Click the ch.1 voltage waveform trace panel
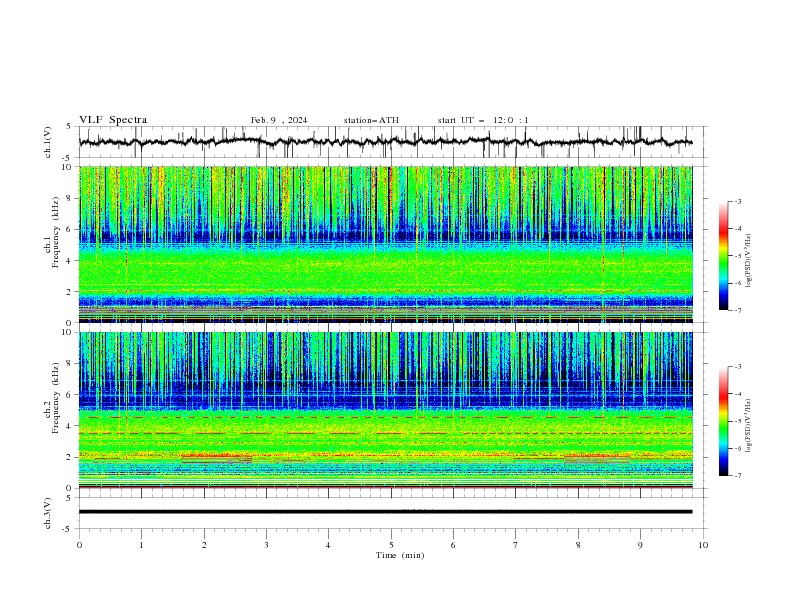The height and width of the screenshot is (612, 792). coord(393,142)
